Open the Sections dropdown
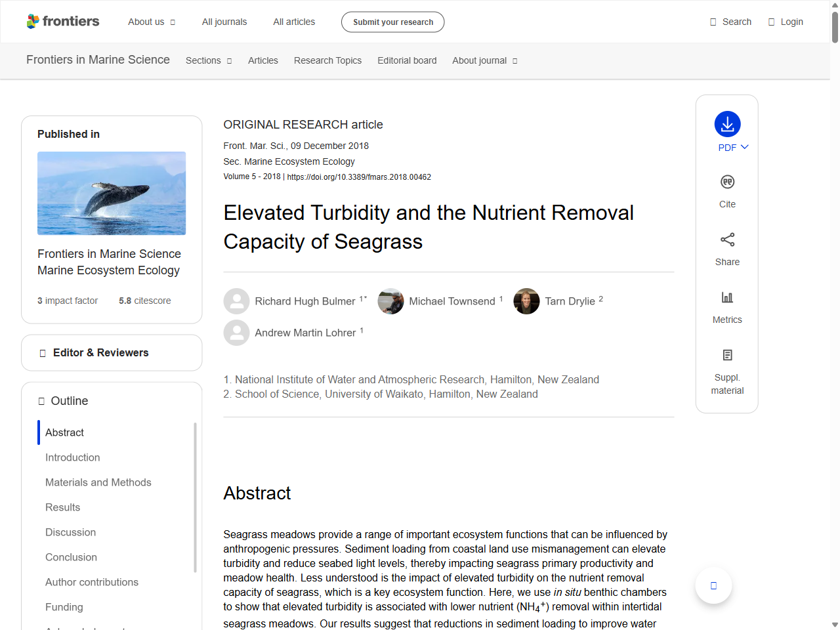Screen dimensions: 840x630 [x=208, y=60]
